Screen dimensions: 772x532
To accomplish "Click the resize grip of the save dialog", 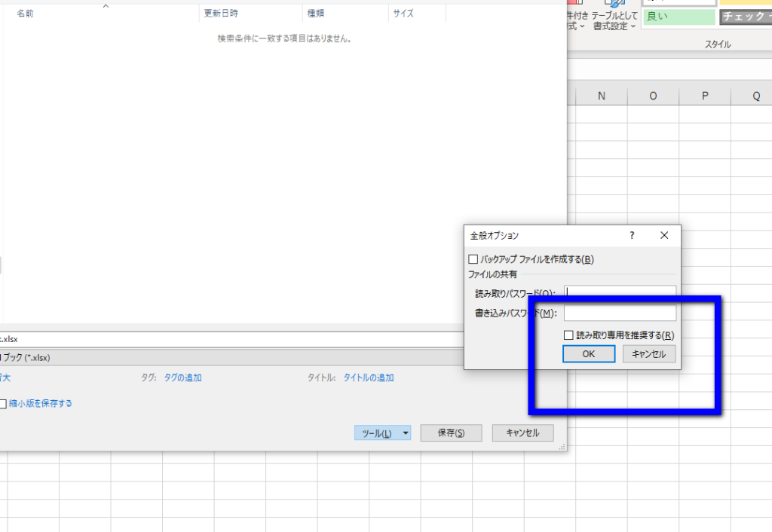I will [561, 447].
